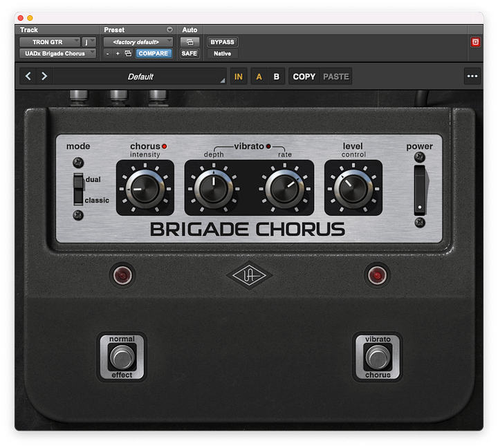498x448 pixels.
Task: Open the TRON GTR track selector
Action: coord(50,42)
